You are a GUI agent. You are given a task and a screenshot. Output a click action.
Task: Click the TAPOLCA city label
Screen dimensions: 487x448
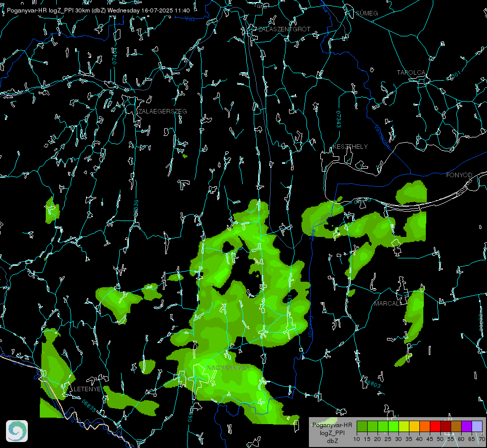click(x=411, y=73)
